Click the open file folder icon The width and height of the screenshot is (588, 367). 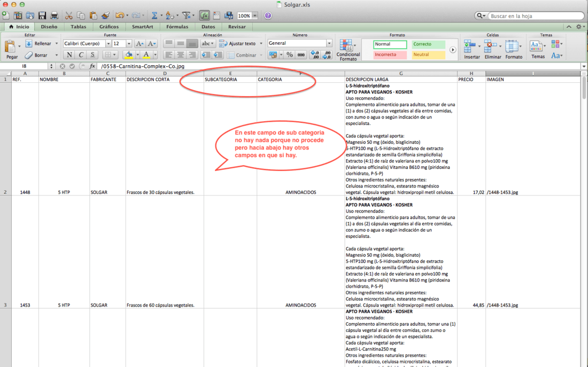(30, 15)
